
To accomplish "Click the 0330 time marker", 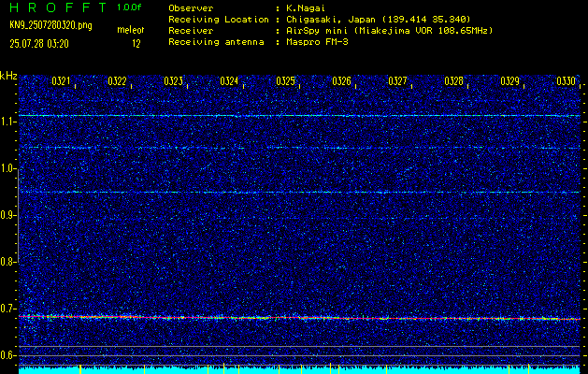I will point(566,81).
